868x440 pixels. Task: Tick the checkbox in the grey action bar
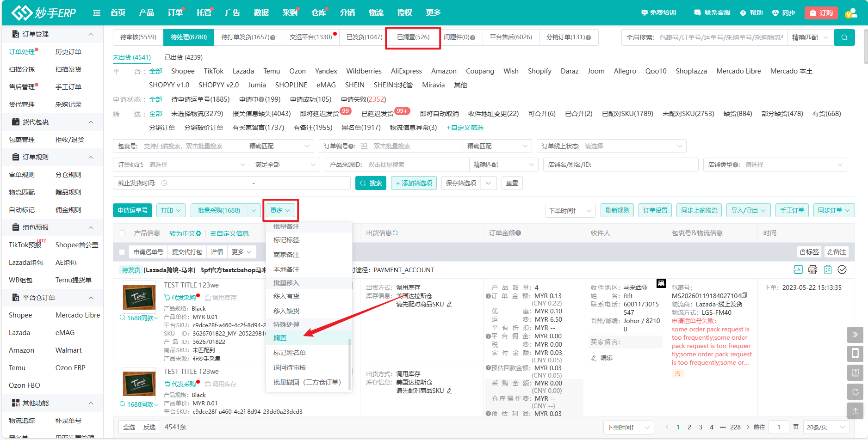(122, 252)
